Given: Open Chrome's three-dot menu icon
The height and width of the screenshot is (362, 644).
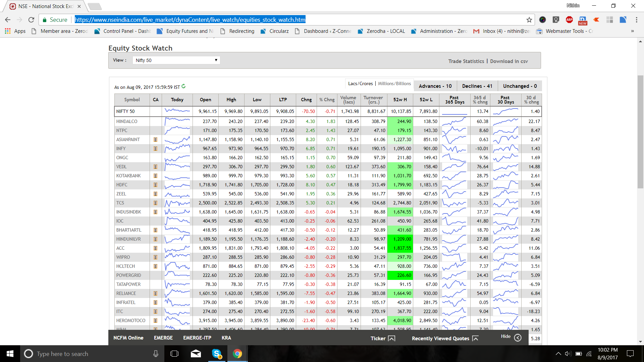Looking at the screenshot, I should click(x=637, y=20).
